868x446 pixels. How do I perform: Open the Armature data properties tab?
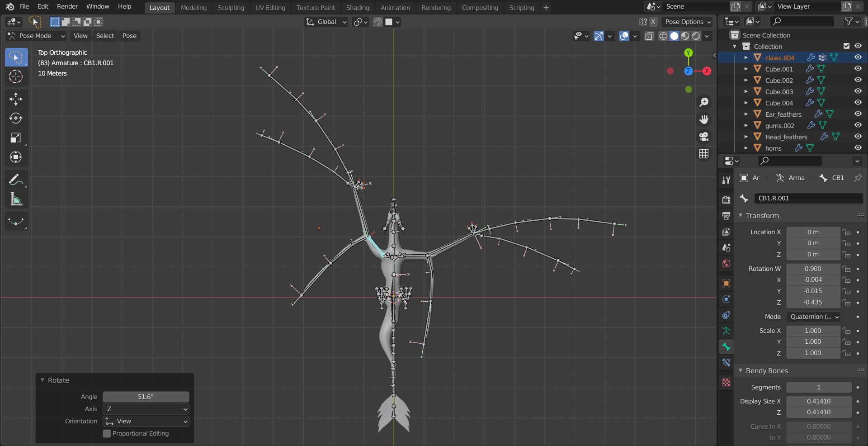(726, 331)
